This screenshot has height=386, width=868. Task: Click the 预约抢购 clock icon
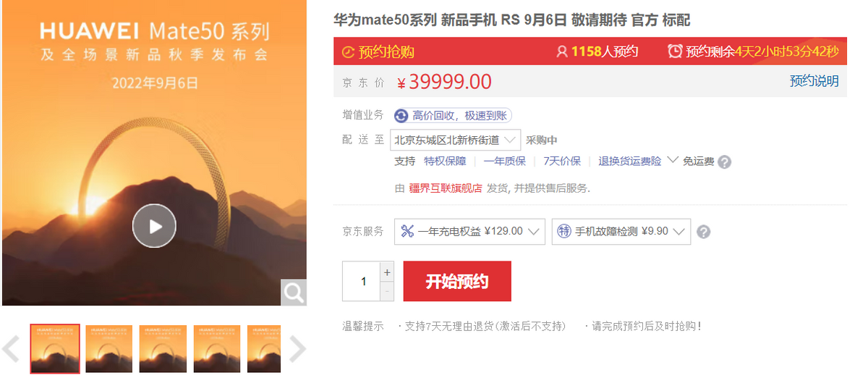pyautogui.click(x=348, y=52)
